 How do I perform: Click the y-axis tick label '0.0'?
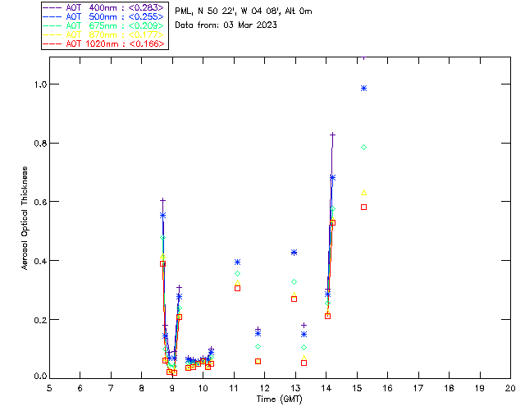coord(40,377)
